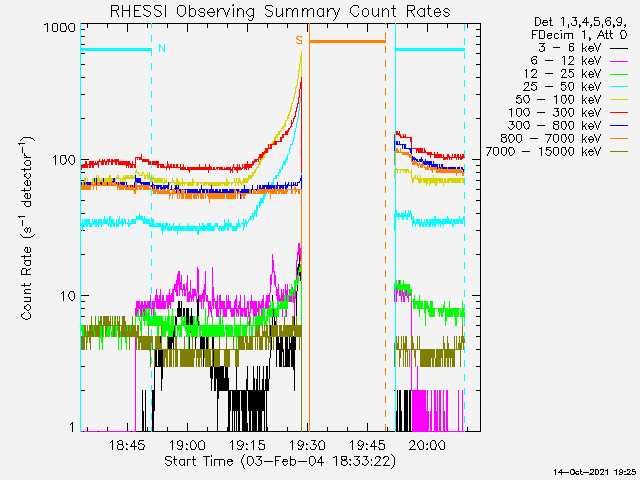
Task: Click the cyan N night marker label
Action: (x=162, y=48)
